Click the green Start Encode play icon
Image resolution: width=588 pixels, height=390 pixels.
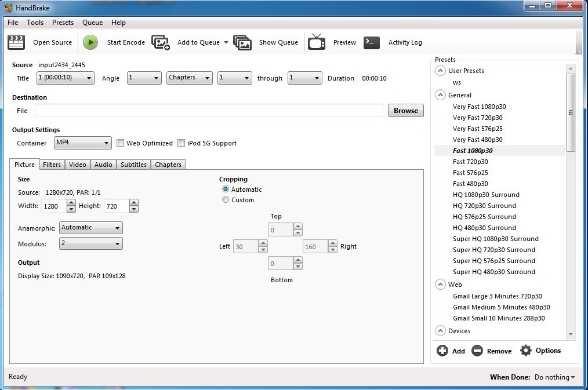[90, 42]
